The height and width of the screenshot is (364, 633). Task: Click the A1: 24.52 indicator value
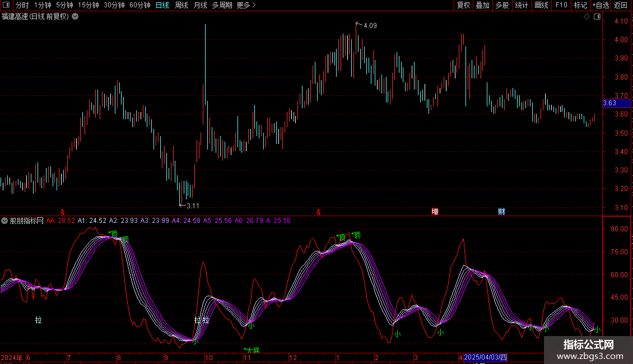(x=92, y=221)
